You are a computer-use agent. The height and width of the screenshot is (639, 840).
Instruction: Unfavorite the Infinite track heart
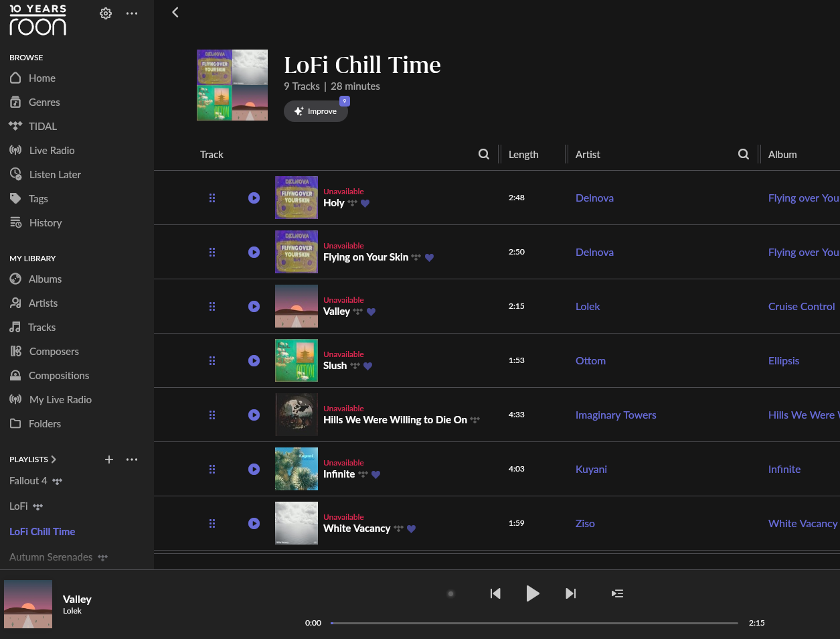pos(375,474)
